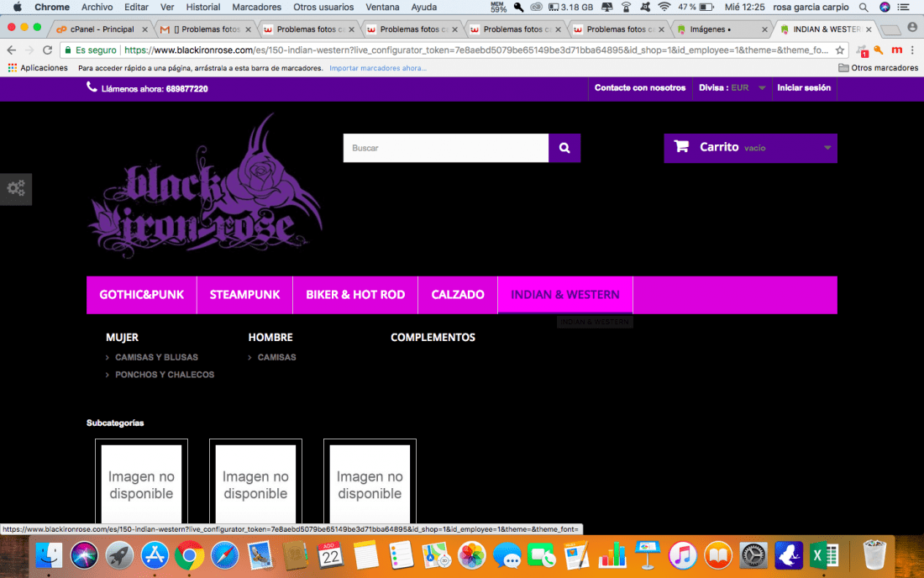
Task: Click the Chrome icon in the dock
Action: [189, 555]
